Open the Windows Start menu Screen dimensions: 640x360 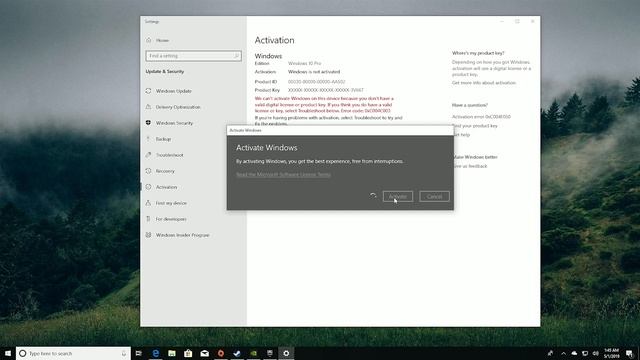pos(8,353)
